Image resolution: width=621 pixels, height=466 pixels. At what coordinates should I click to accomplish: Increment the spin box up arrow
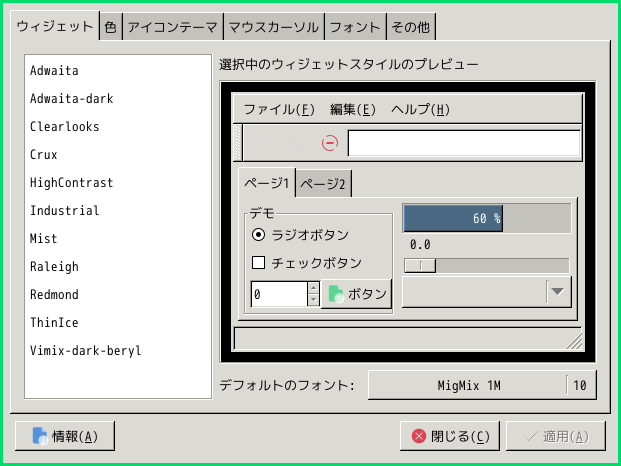coord(313,288)
